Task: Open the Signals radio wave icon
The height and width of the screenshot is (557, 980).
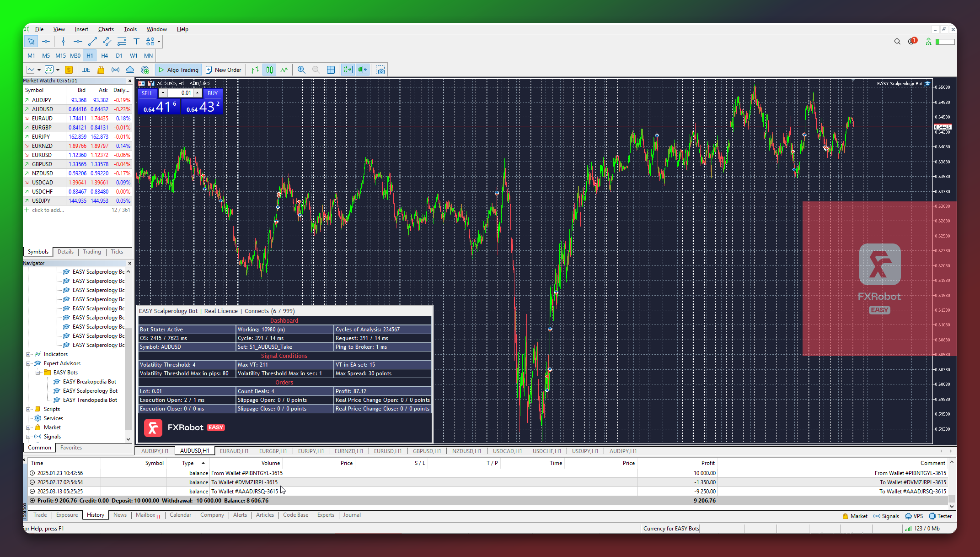Action: coord(115,70)
